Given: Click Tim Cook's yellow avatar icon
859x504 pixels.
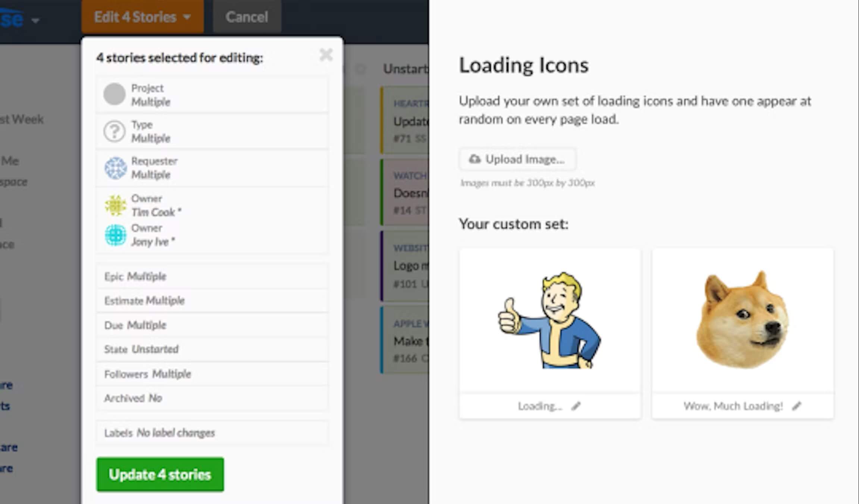Looking at the screenshot, I should [x=115, y=205].
